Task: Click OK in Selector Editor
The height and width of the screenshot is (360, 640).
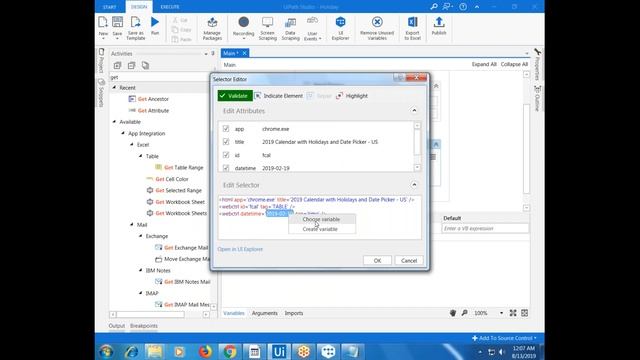Action: (x=377, y=260)
